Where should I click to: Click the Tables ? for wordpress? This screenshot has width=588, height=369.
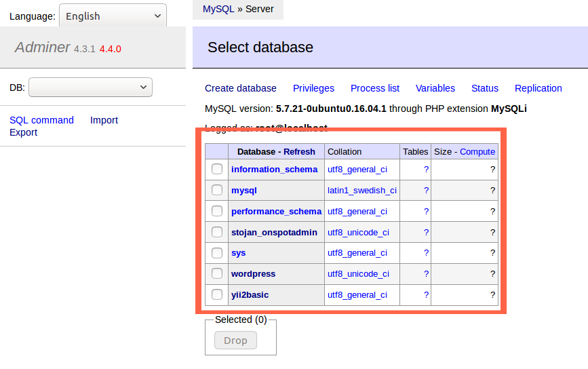click(x=426, y=274)
